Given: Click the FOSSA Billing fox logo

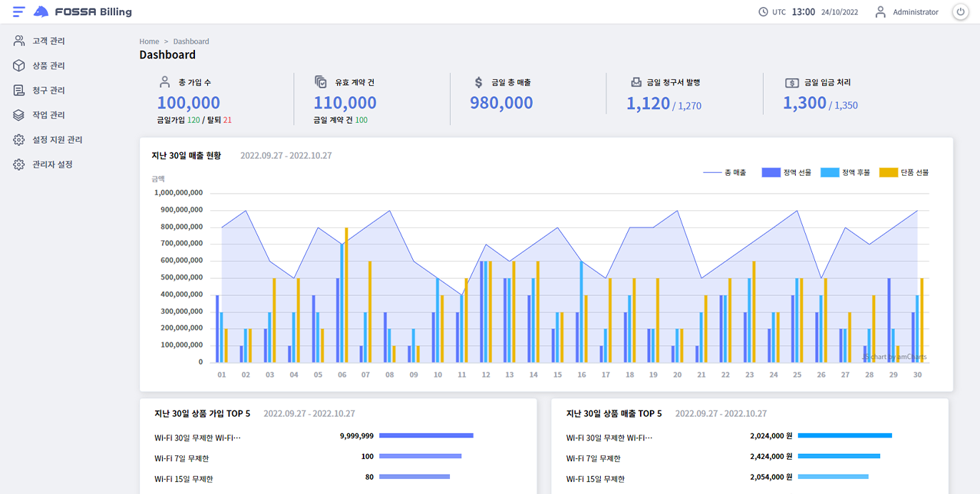Looking at the screenshot, I should [41, 11].
